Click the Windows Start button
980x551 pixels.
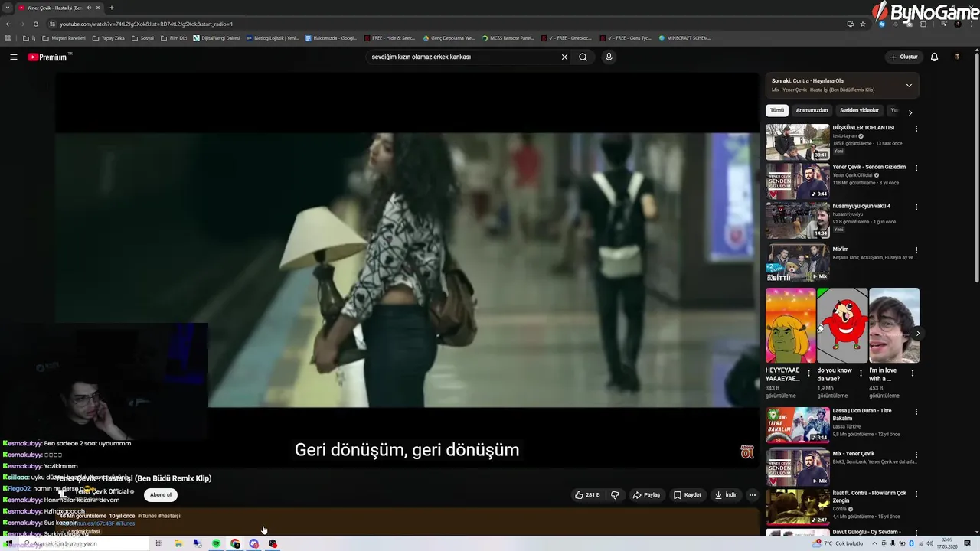tap(8, 543)
